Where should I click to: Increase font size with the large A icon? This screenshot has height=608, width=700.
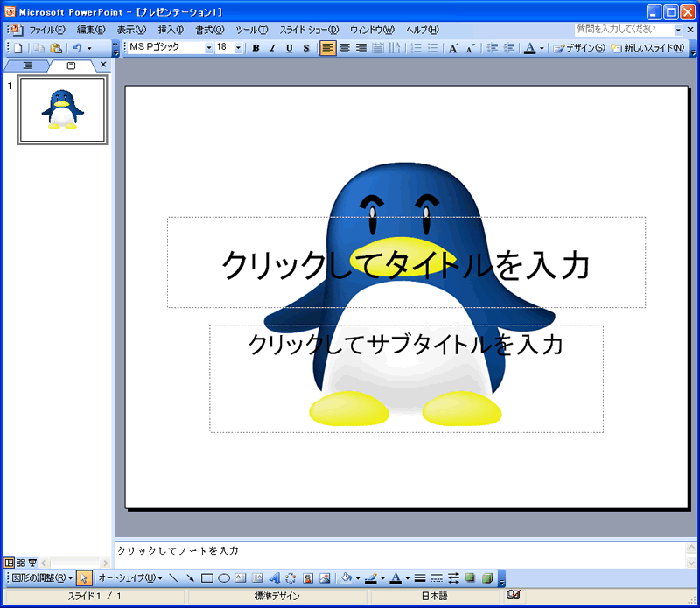453,48
